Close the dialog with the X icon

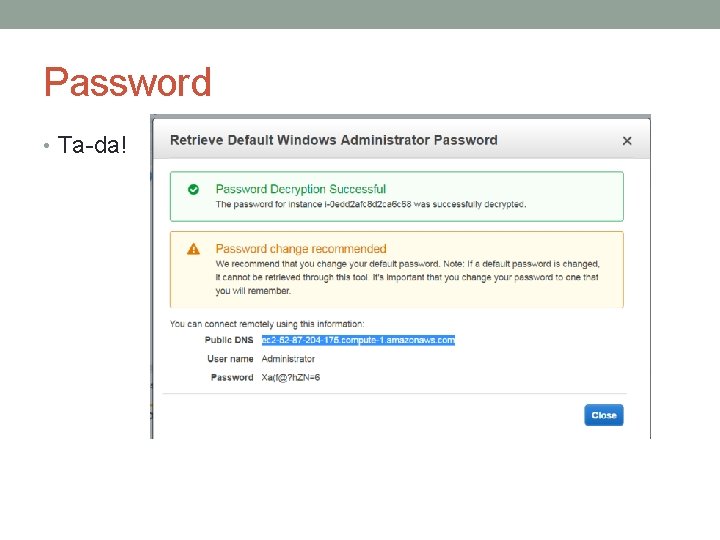click(x=627, y=141)
